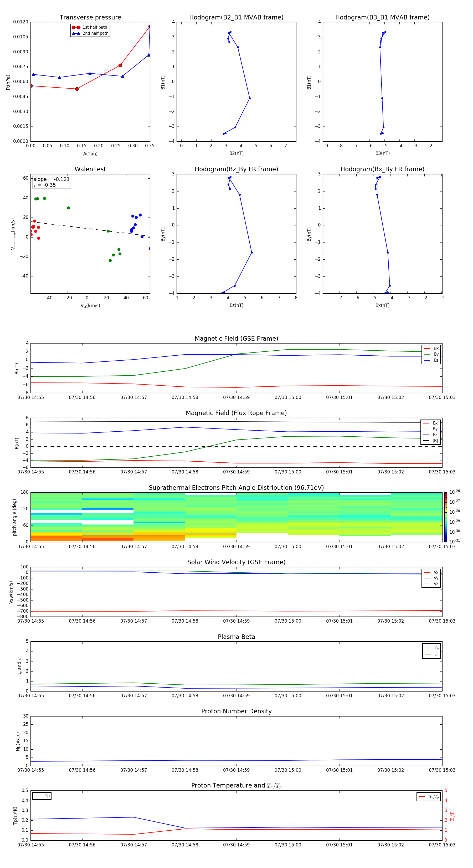Click '07/30 14:59' tick under GSE magnetic field plot
Screen dimensions: 473x868
236,398
